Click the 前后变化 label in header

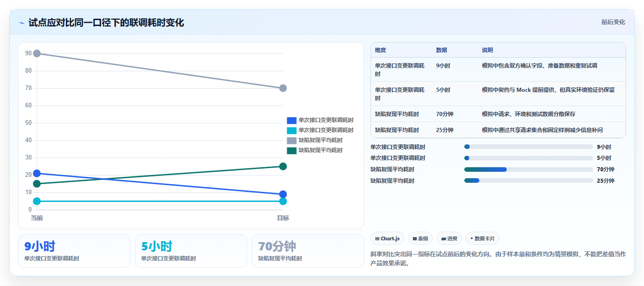point(613,22)
